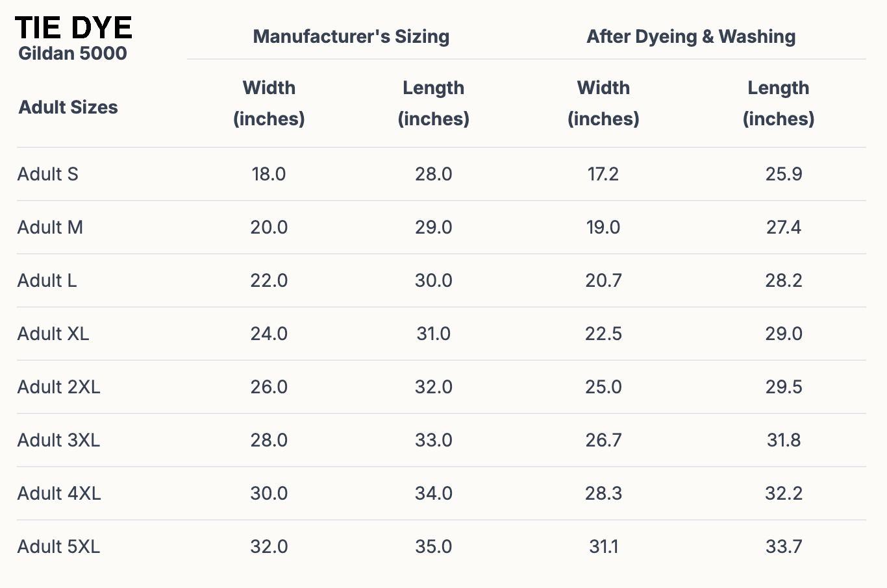Select the Adult XL row label
887x588 pixels.
(x=53, y=334)
